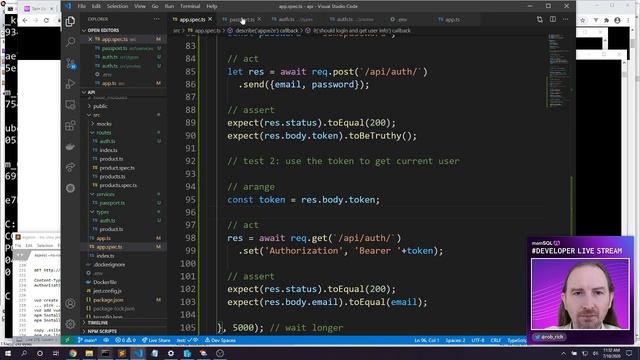Open Explorer panel more actions ellipsis
The width and height of the screenshot is (640, 360).
(x=156, y=19)
